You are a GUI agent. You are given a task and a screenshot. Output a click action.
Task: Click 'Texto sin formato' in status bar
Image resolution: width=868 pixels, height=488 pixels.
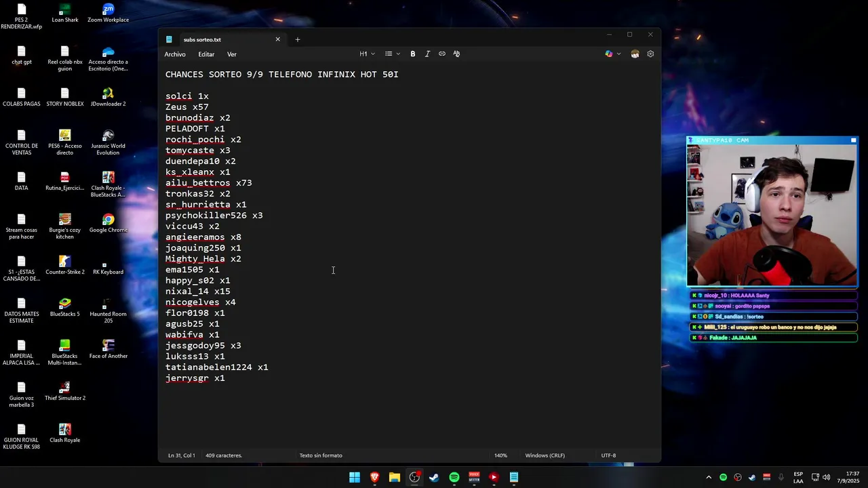(x=321, y=455)
